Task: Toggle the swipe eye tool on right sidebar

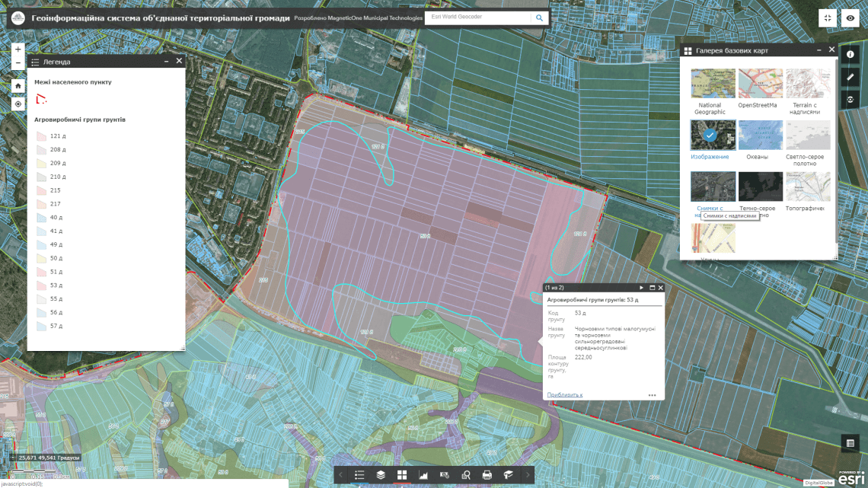Action: [850, 99]
